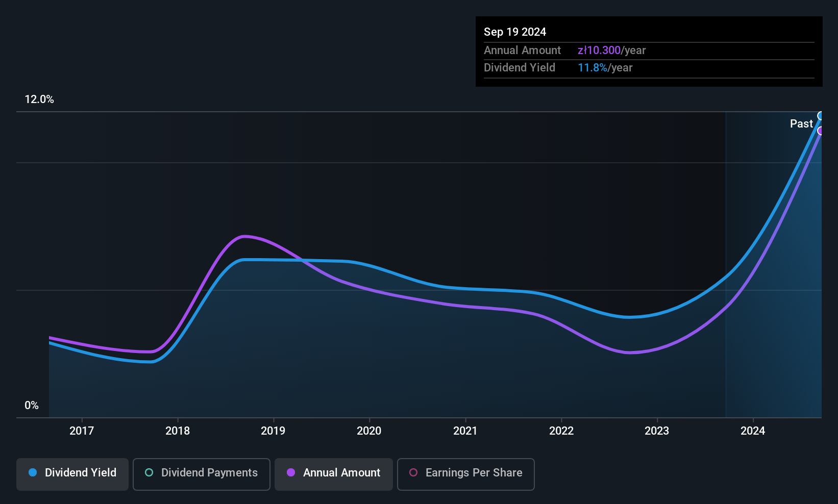Click the purple Annual Amount legend dot
This screenshot has width=838, height=504.
(x=291, y=472)
